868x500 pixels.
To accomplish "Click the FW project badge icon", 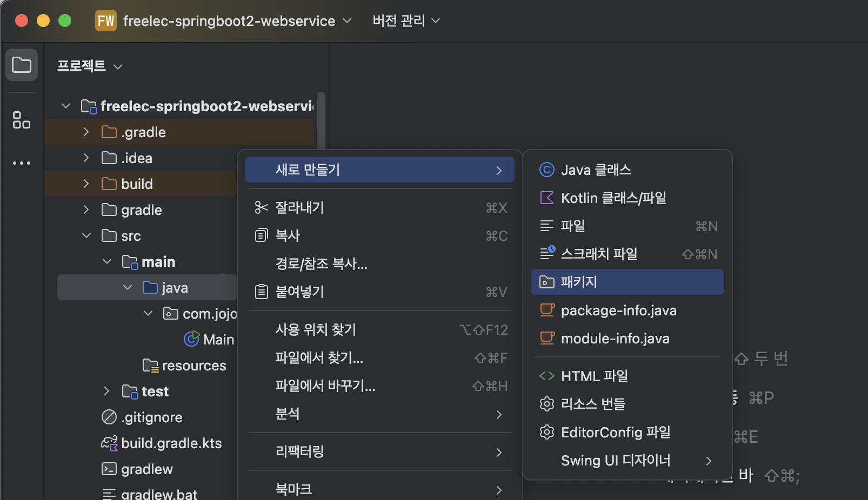I will (106, 21).
